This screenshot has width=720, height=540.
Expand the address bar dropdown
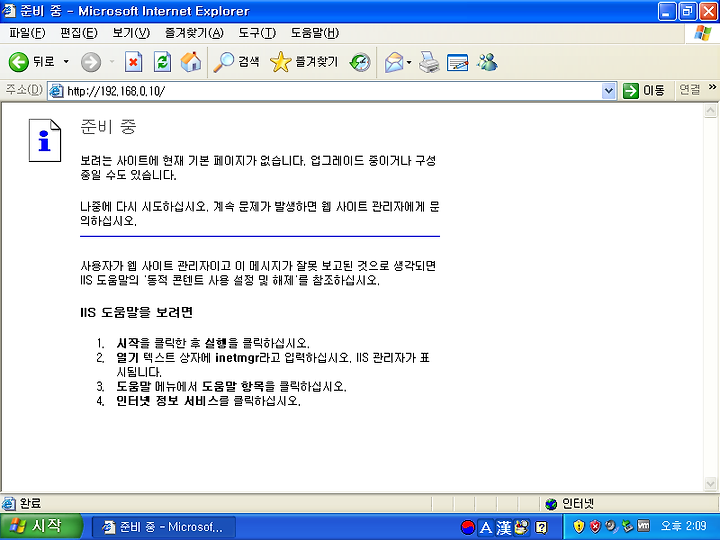608,91
